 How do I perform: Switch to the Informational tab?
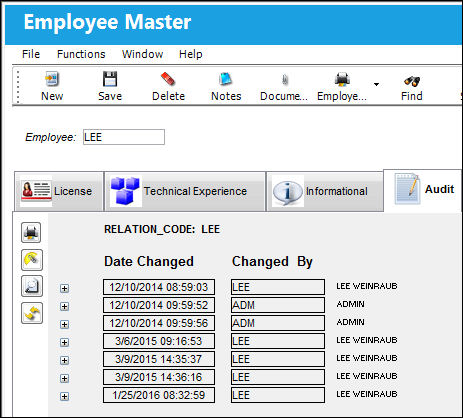pyautogui.click(x=324, y=191)
